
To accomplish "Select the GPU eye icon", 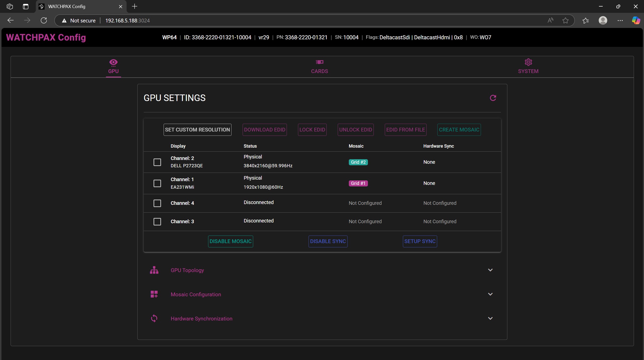I will 113,62.
